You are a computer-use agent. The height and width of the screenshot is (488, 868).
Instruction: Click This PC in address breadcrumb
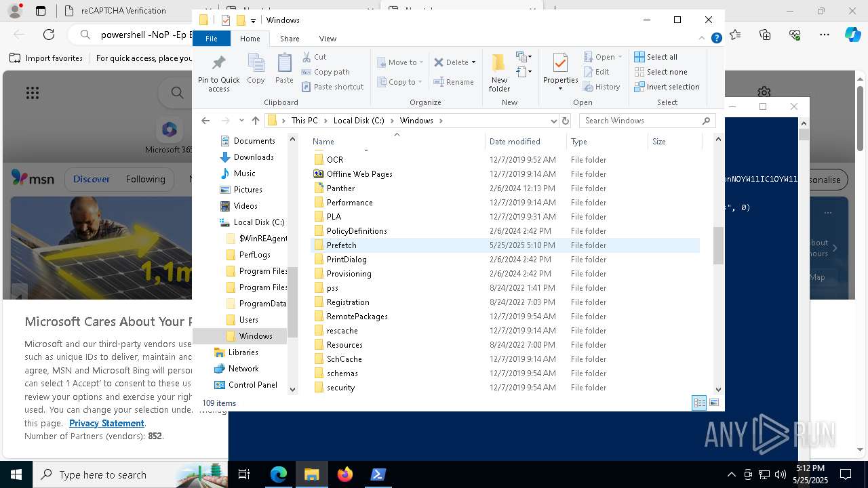304,121
